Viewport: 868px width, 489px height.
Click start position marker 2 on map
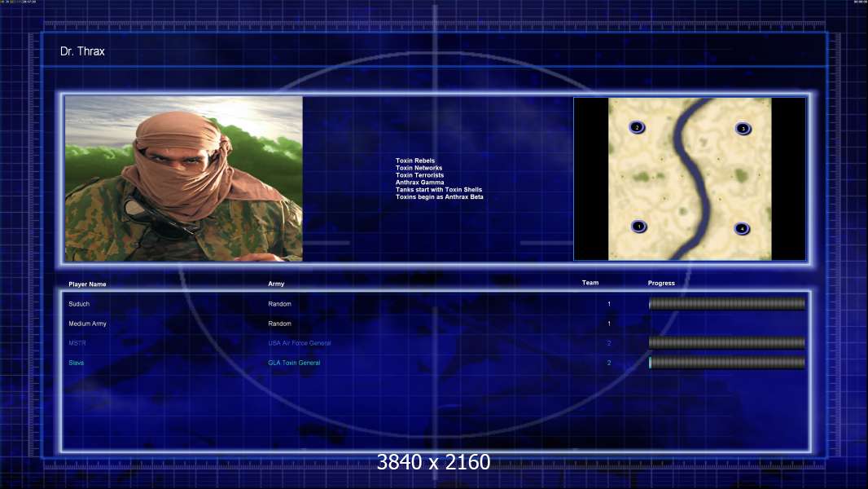638,127
